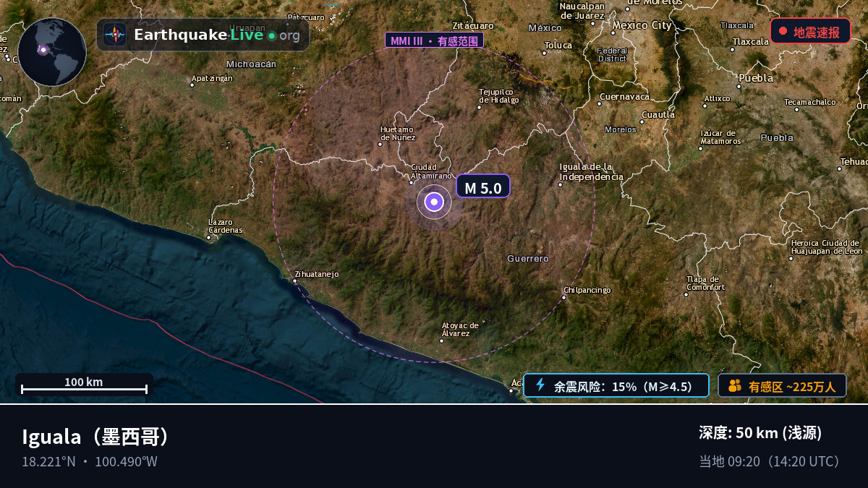Click the Mexico City map label

click(x=642, y=25)
